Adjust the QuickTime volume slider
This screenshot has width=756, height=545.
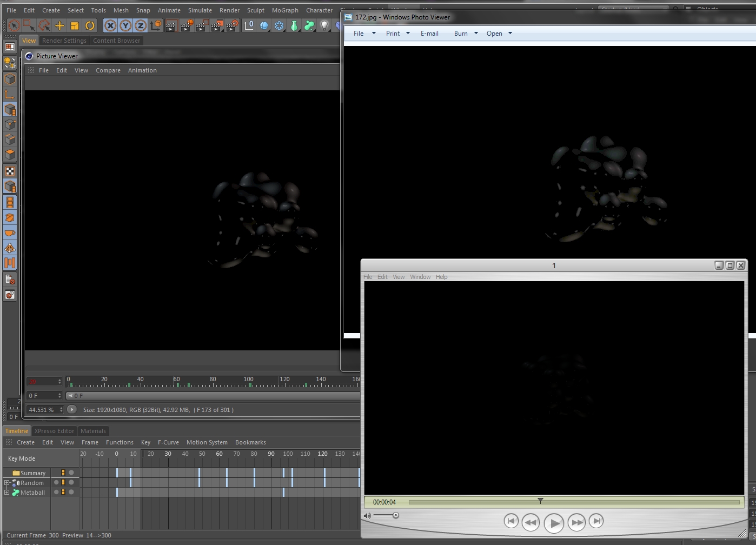pyautogui.click(x=386, y=515)
